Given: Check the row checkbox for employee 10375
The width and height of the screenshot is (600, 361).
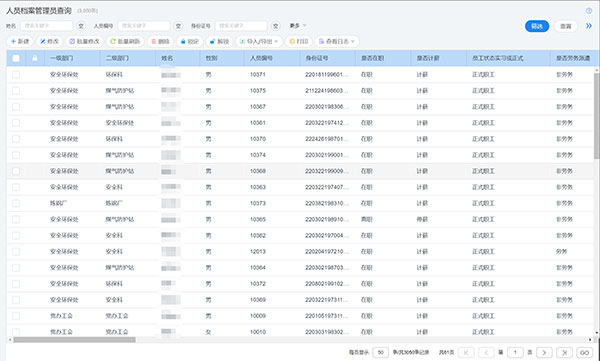Looking at the screenshot, I should coord(16,91).
